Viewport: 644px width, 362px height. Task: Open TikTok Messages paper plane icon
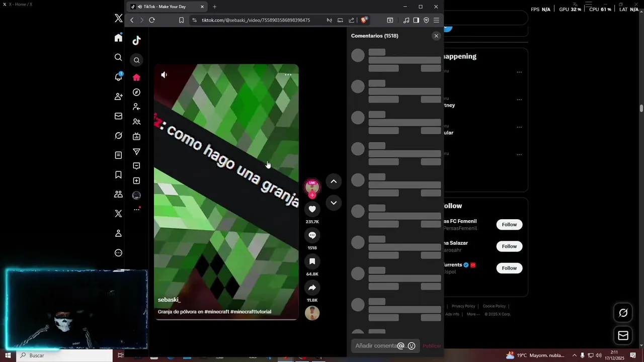tap(136, 151)
